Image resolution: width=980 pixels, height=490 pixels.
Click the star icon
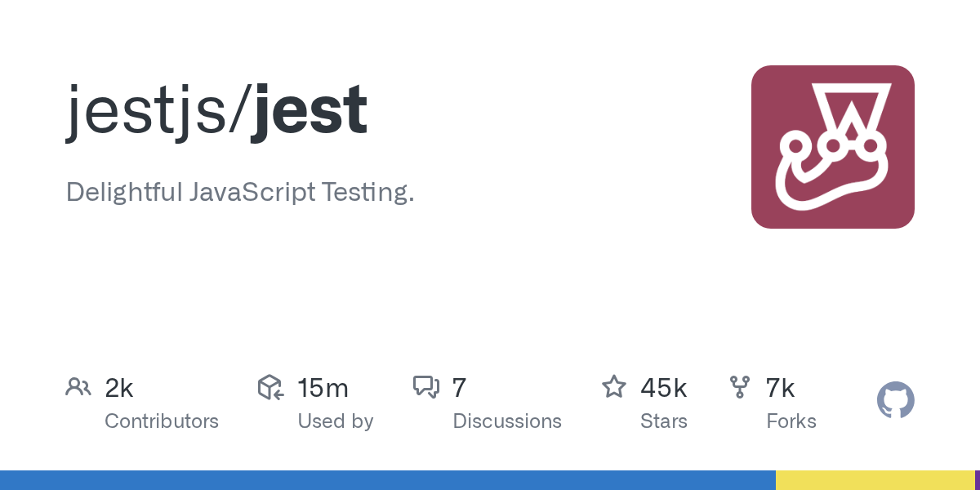point(614,387)
